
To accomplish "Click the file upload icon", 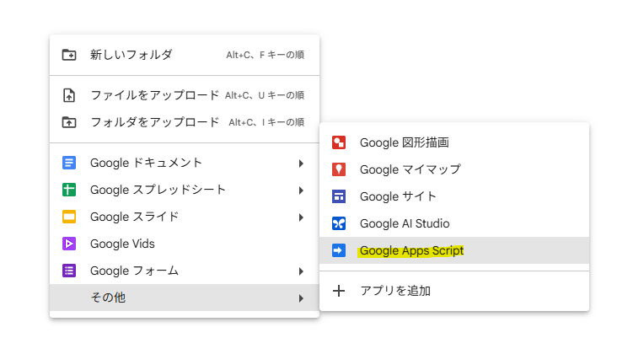I will [x=69, y=95].
